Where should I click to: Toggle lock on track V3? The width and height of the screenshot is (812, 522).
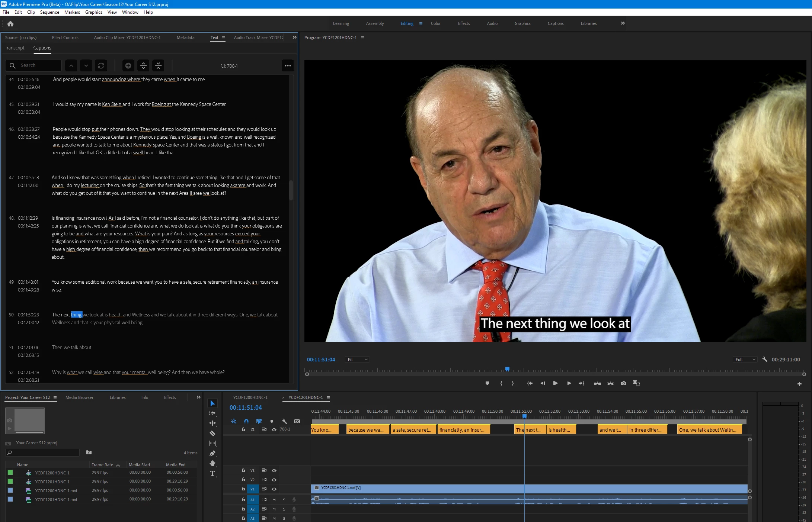[243, 470]
